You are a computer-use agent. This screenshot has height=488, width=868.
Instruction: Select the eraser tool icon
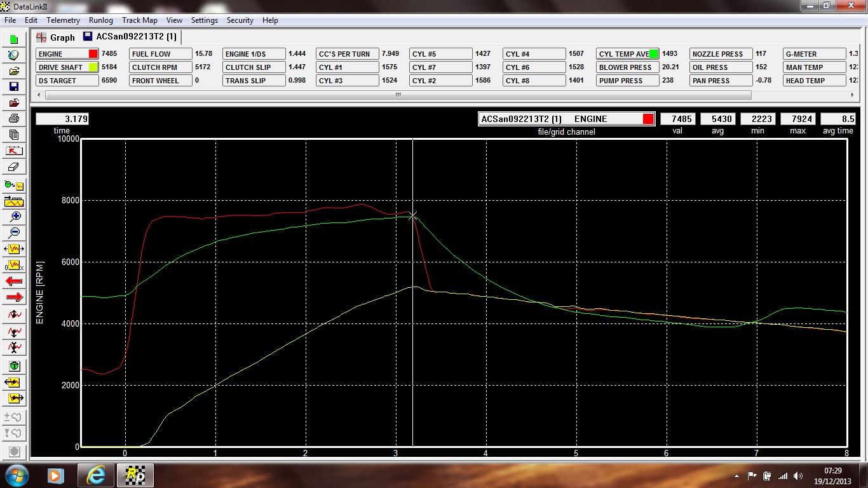point(14,167)
